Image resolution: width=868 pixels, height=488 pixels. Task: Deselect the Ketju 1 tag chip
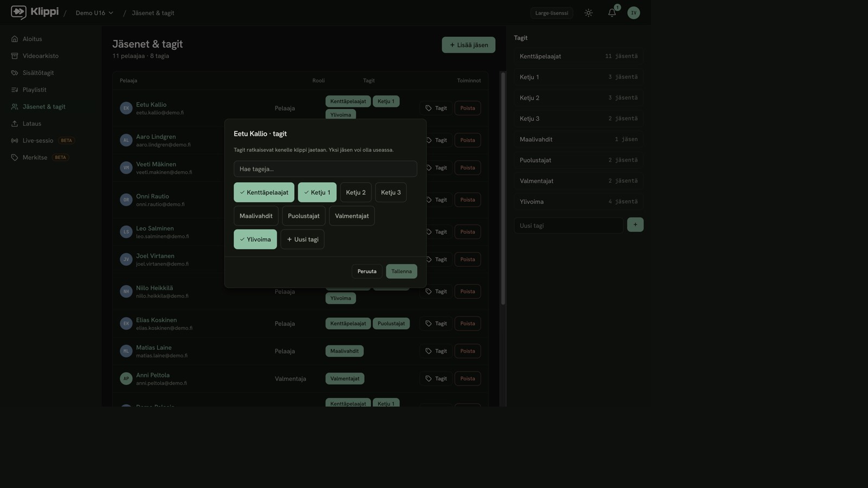[317, 192]
